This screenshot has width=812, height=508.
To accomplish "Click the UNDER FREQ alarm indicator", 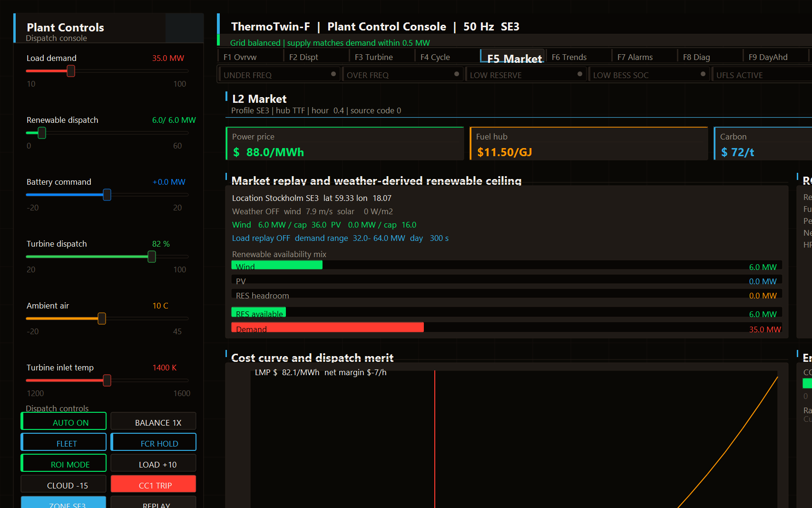I will [279, 74].
